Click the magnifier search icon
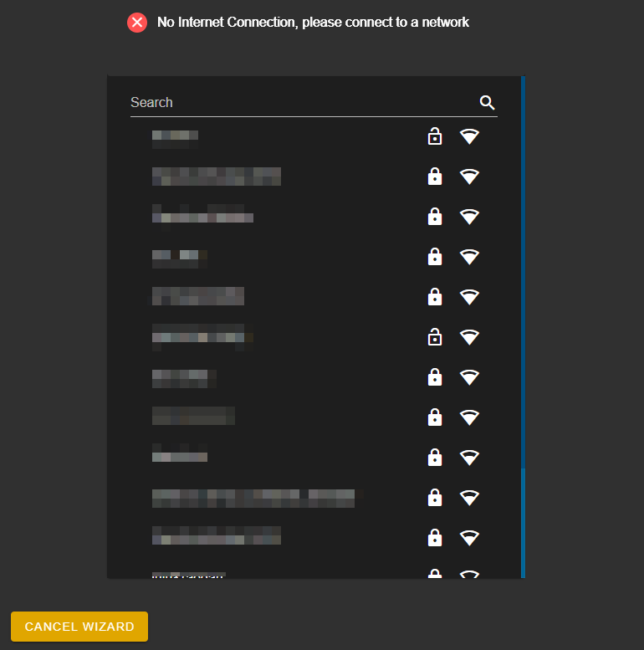644x650 pixels. coord(487,102)
